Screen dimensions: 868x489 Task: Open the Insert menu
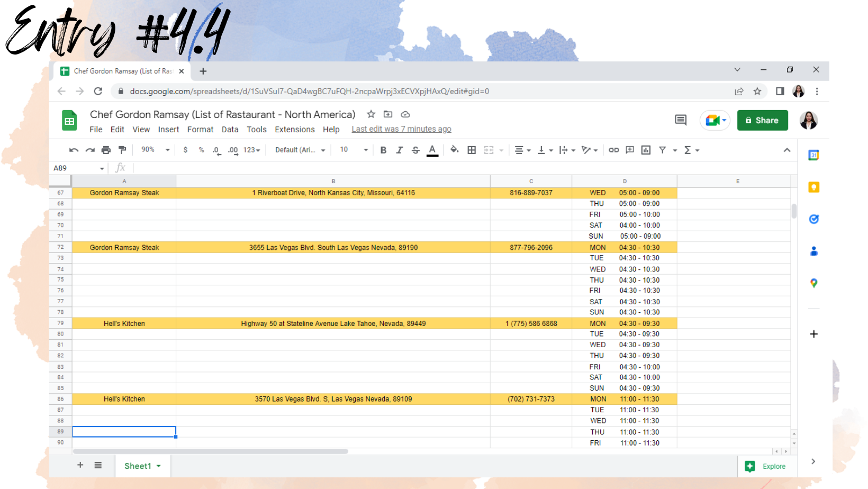(168, 130)
